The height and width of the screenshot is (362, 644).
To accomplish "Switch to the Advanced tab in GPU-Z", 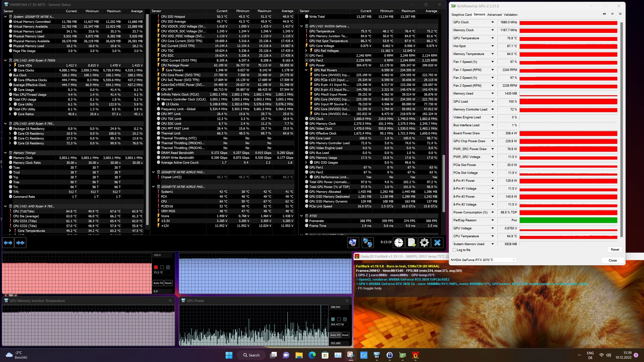I will 494,15.
